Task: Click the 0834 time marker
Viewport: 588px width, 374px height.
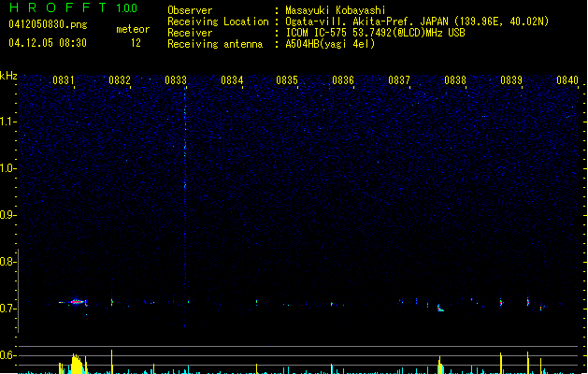Action: tap(232, 80)
